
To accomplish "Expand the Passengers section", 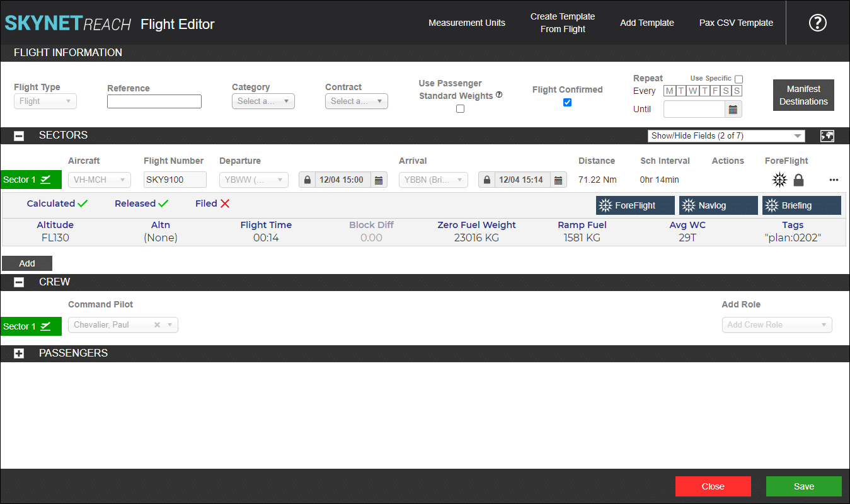I will [x=19, y=353].
